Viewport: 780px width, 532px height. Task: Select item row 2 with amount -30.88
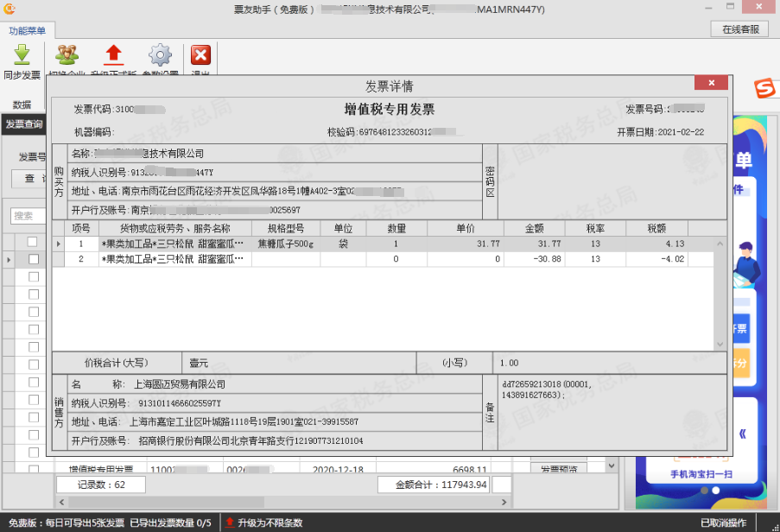click(x=383, y=259)
